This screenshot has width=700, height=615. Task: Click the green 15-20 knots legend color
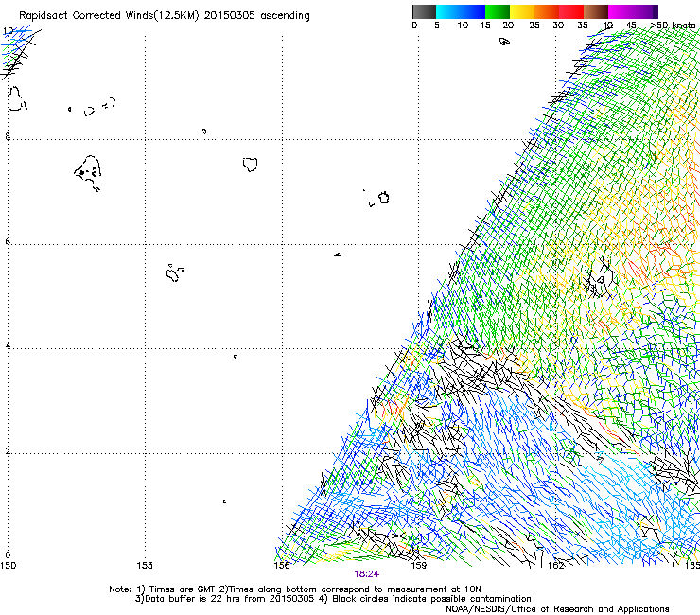pyautogui.click(x=498, y=11)
